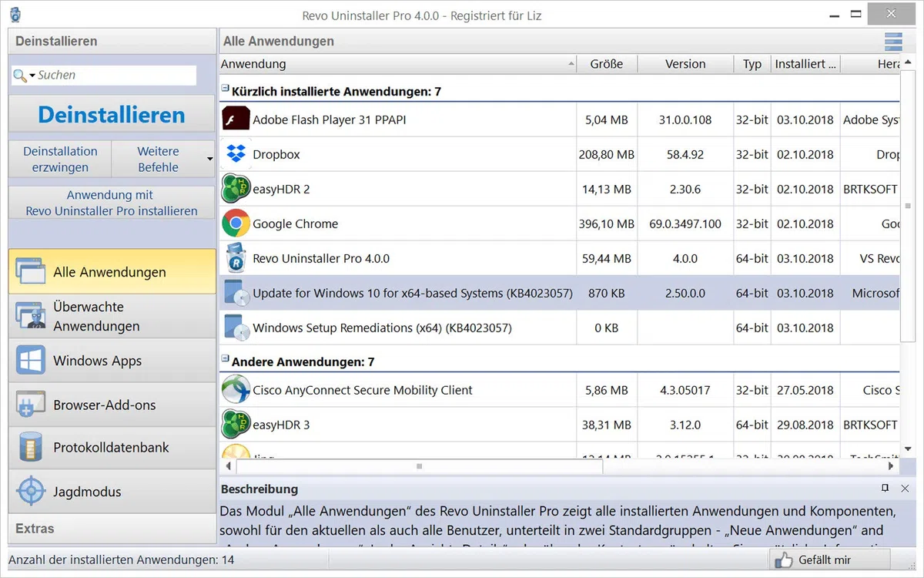Open Alle Anwendungen tab in sidebar
Viewport: 924px width, 578px height.
pyautogui.click(x=112, y=271)
